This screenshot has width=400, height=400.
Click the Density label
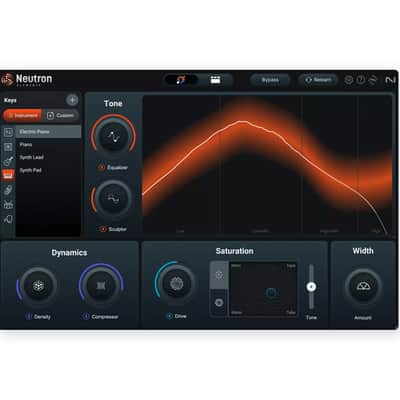pyautogui.click(x=42, y=317)
